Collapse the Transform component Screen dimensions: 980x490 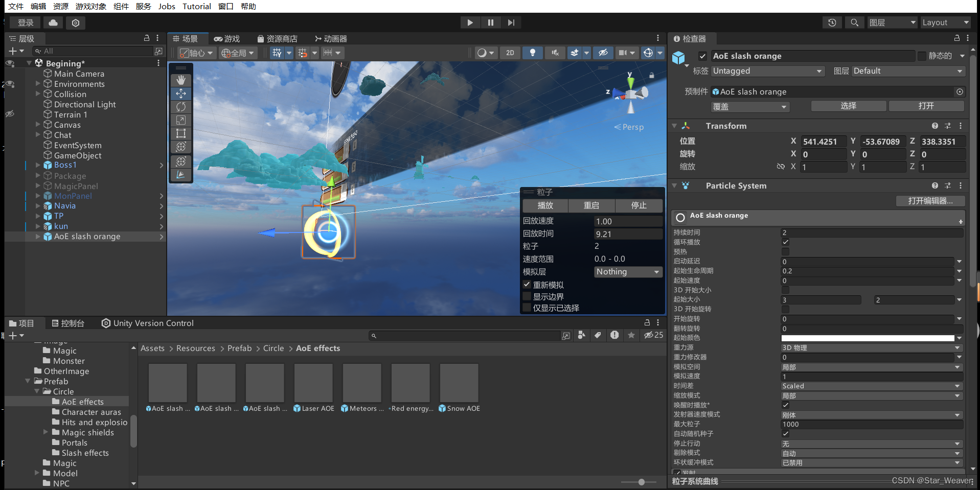[674, 126]
